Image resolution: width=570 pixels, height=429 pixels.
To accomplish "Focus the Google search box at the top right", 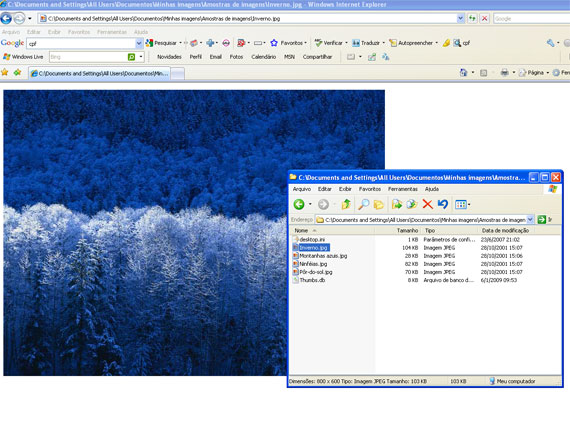I will (x=531, y=18).
